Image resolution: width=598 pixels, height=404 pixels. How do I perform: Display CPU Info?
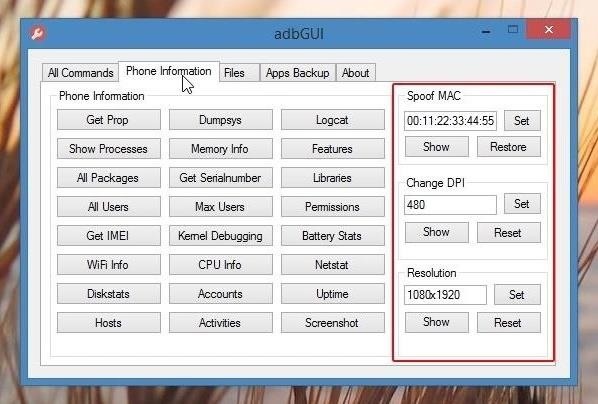(220, 265)
